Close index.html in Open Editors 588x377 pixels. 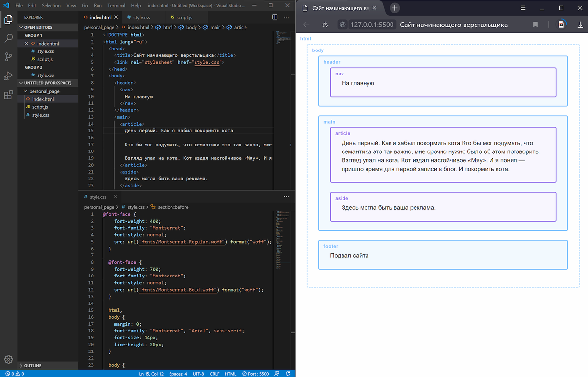click(x=27, y=44)
